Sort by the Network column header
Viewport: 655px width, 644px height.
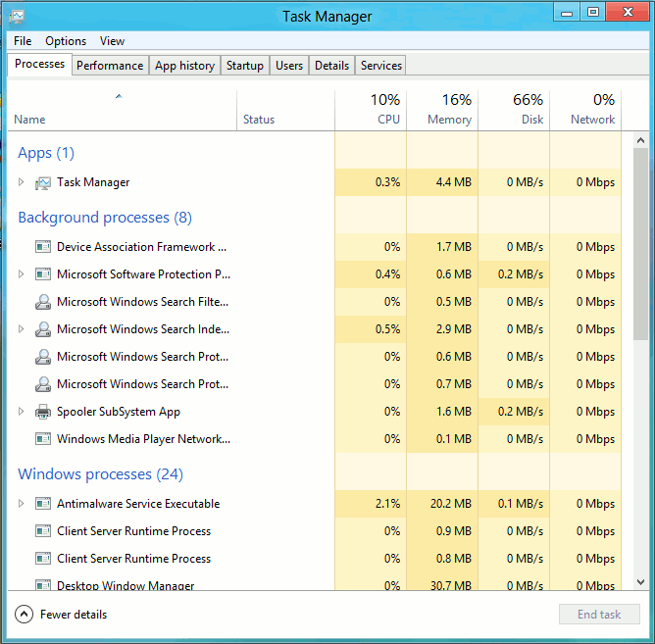click(585, 111)
